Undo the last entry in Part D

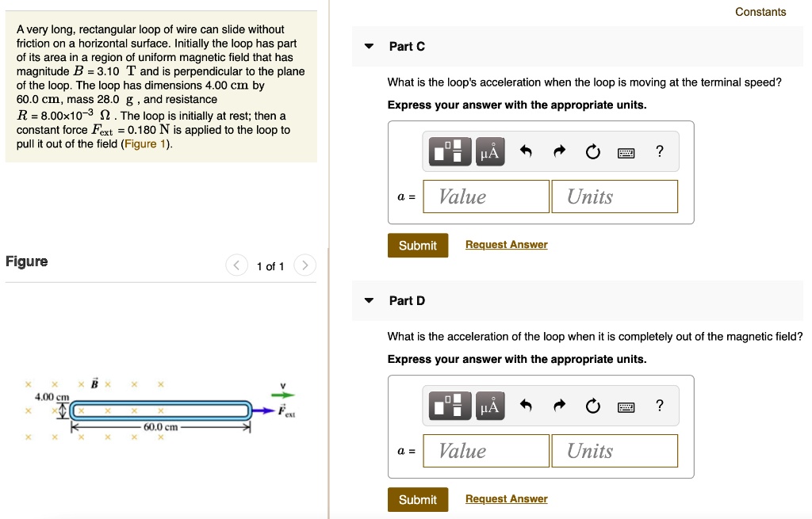coord(525,406)
